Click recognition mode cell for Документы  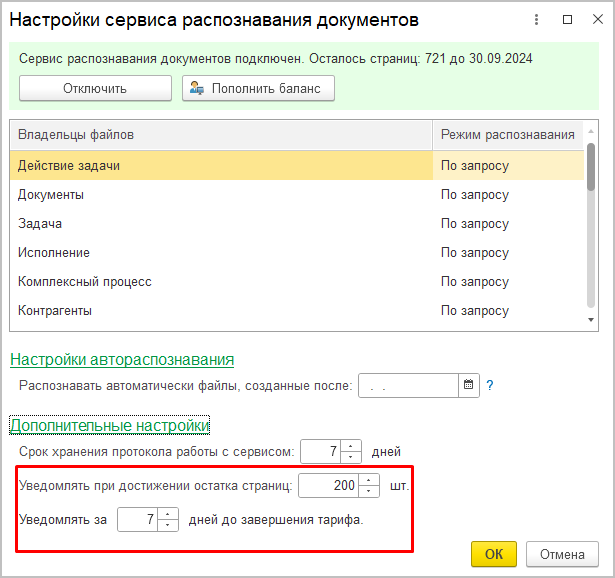pyautogui.click(x=508, y=194)
